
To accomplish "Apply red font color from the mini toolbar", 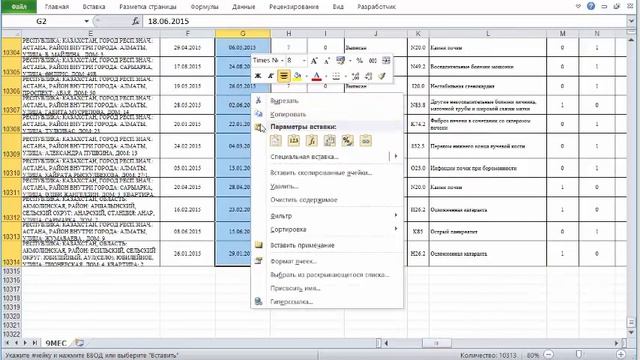I will (316, 76).
